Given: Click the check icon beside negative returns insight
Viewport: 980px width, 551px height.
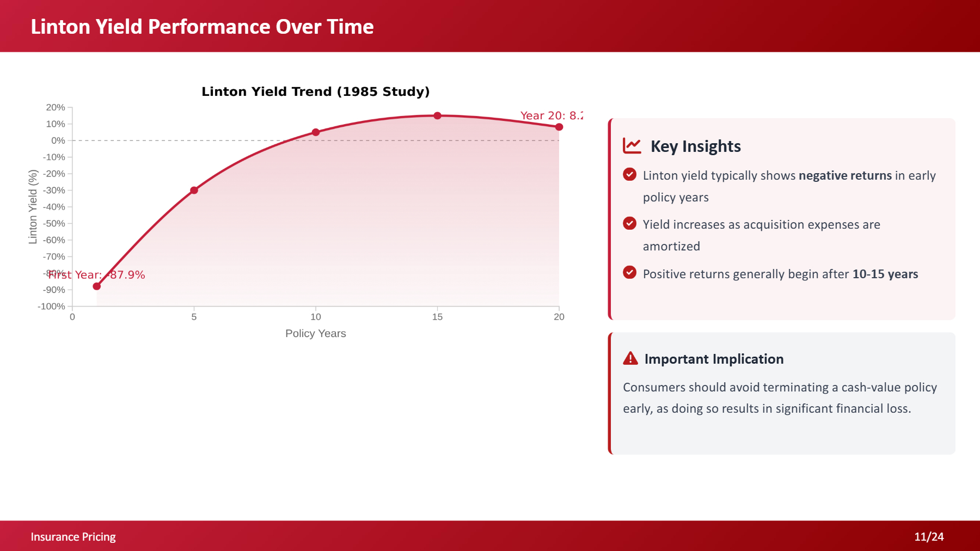Looking at the screenshot, I should pos(629,174).
